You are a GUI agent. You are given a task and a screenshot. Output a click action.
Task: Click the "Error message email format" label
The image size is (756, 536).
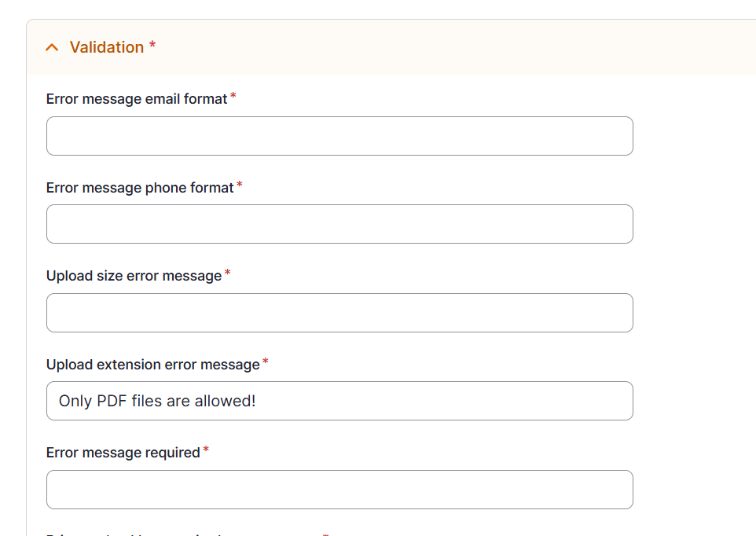click(x=137, y=99)
